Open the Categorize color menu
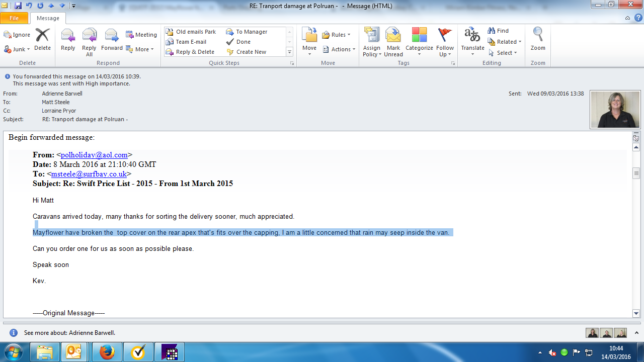644x362 pixels. 419,42
